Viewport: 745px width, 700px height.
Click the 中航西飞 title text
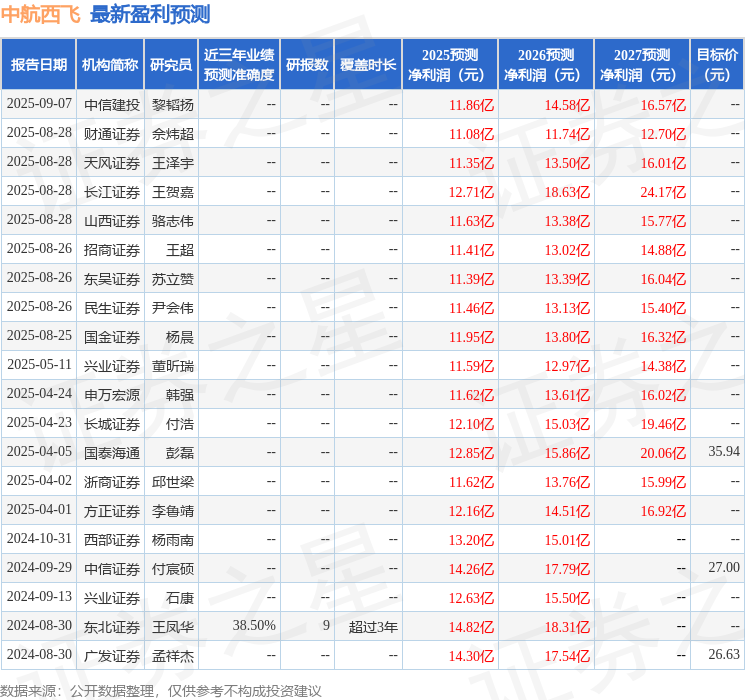tap(41, 14)
